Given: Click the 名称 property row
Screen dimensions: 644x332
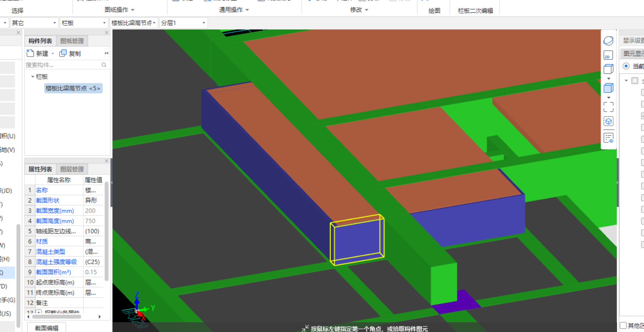Looking at the screenshot, I should pos(65,190).
